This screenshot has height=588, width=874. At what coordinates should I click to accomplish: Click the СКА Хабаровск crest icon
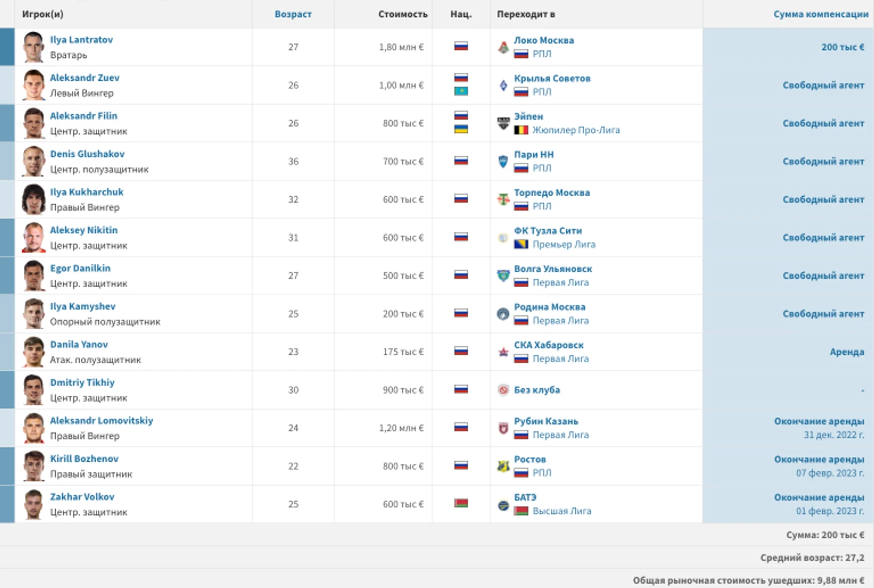point(503,352)
